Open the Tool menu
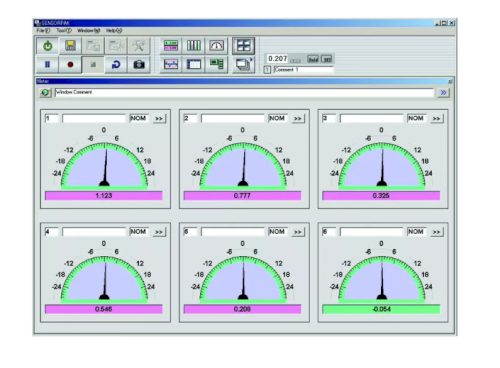 [x=64, y=31]
